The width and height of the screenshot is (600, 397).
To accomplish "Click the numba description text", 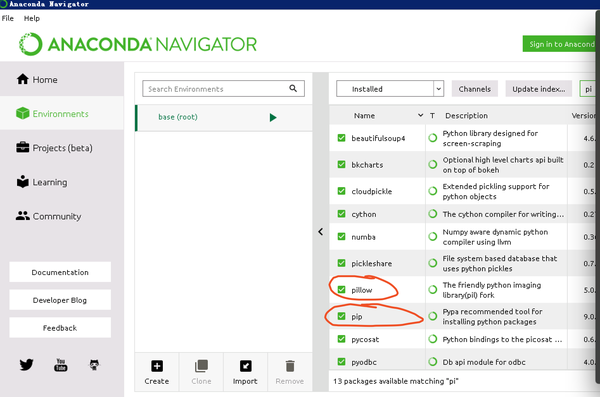I will coord(495,237).
